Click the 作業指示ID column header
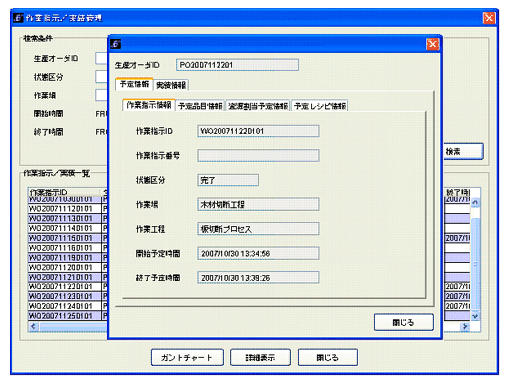Screen dimensions: 510x385 point(64,192)
